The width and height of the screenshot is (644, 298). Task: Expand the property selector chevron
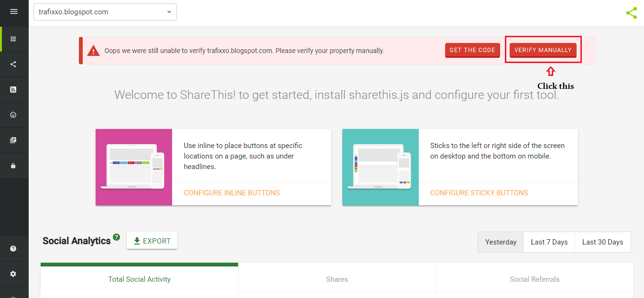pos(168,12)
